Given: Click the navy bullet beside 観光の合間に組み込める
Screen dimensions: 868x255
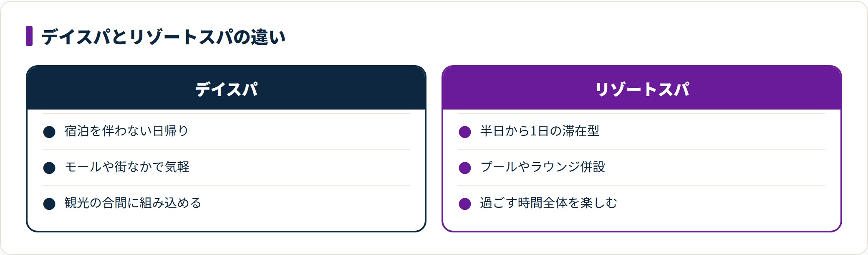Looking at the screenshot, I should [x=49, y=204].
